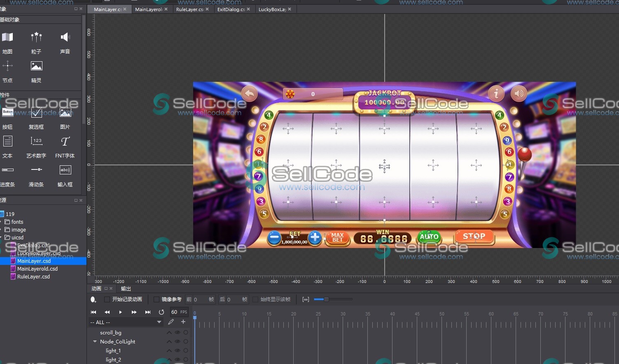Viewport: 619px width, 364px height.
Task: Open RuleLayer.csd in resource tree
Action: [x=33, y=277]
